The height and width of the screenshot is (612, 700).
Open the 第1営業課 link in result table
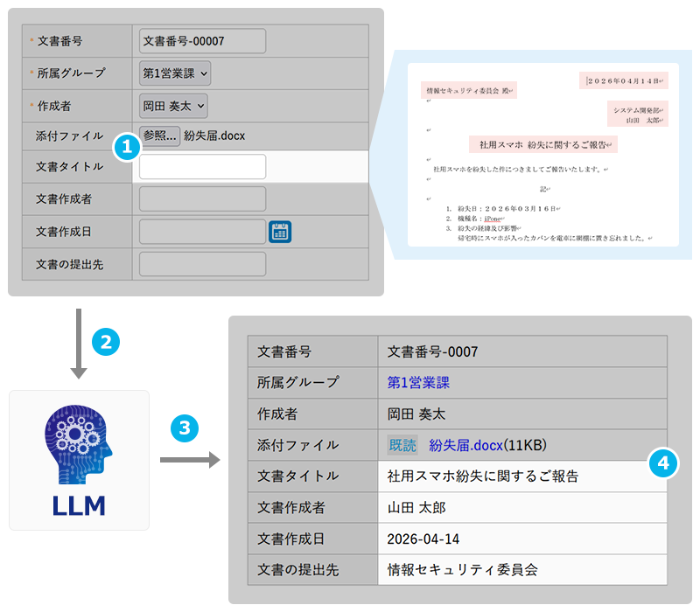click(x=418, y=383)
